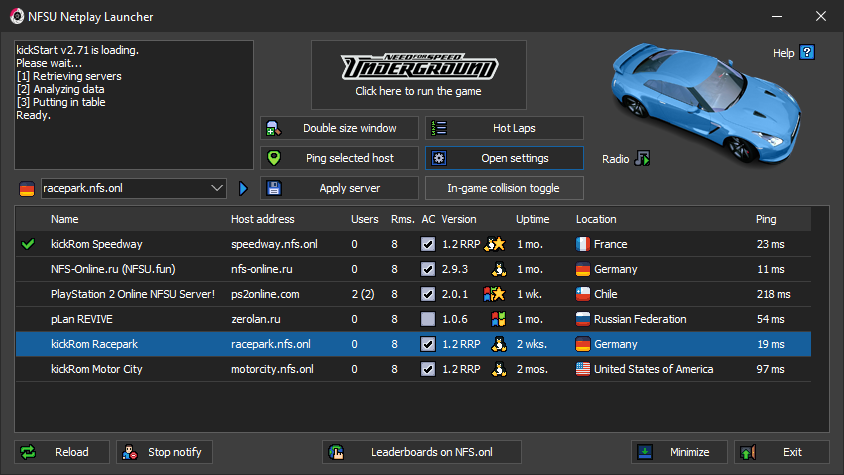Click the floppy disk icon on Apply server
844x475 pixels.
click(273, 188)
